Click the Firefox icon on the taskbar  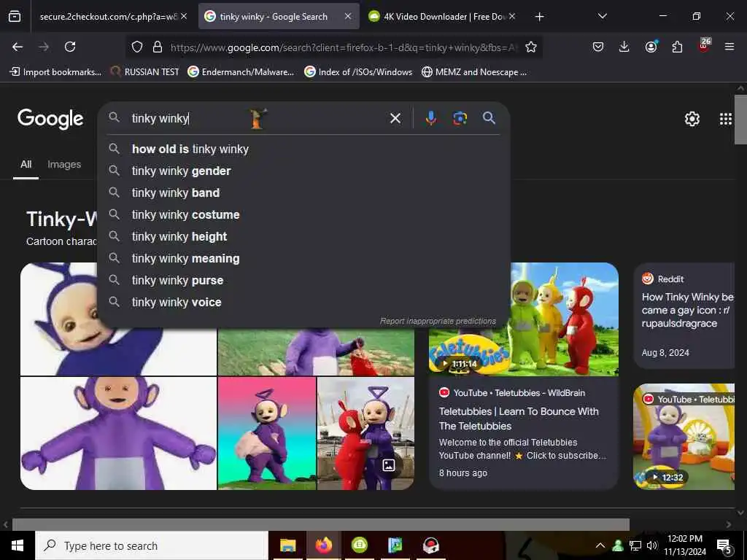tap(323, 545)
